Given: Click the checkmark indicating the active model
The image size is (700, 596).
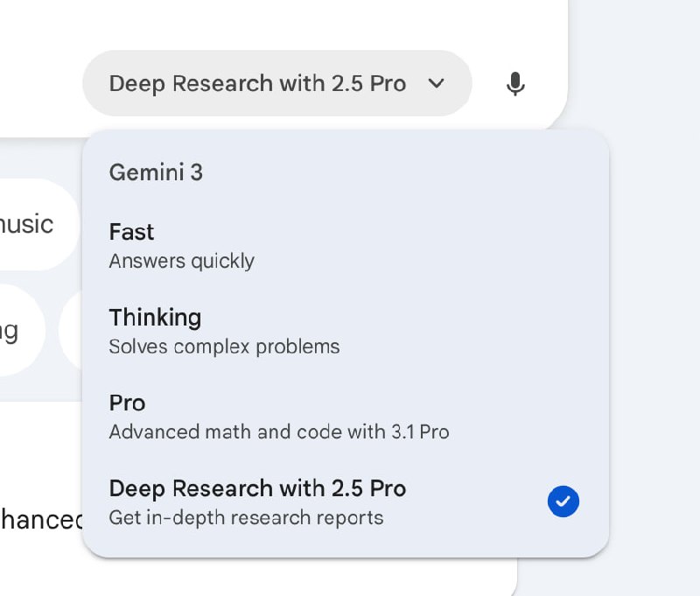Looking at the screenshot, I should pos(563,501).
